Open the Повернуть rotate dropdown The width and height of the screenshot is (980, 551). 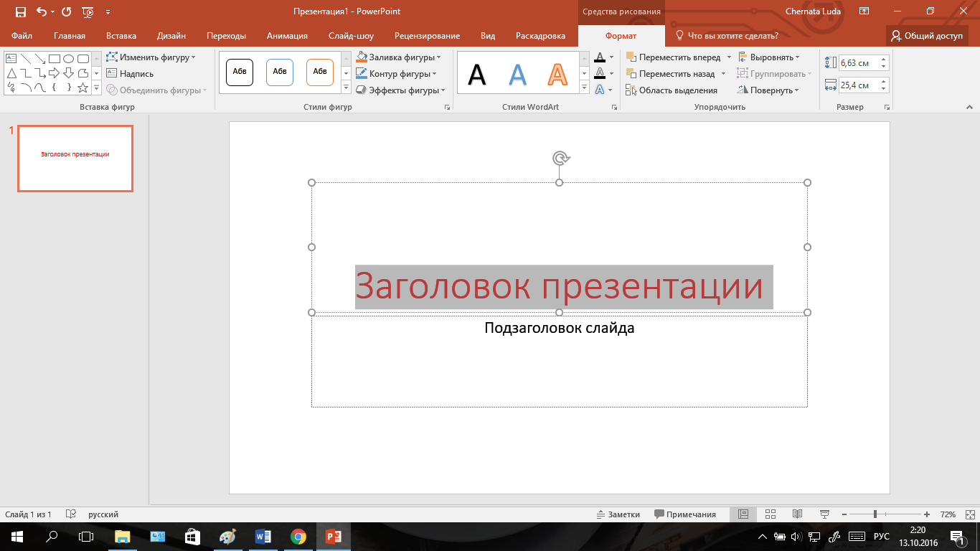768,90
